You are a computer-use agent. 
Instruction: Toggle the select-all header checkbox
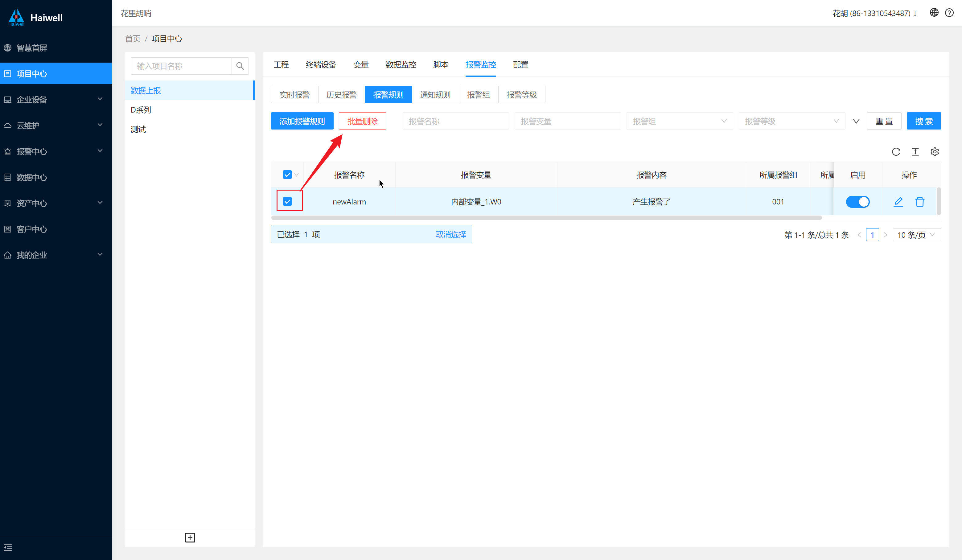(x=287, y=175)
